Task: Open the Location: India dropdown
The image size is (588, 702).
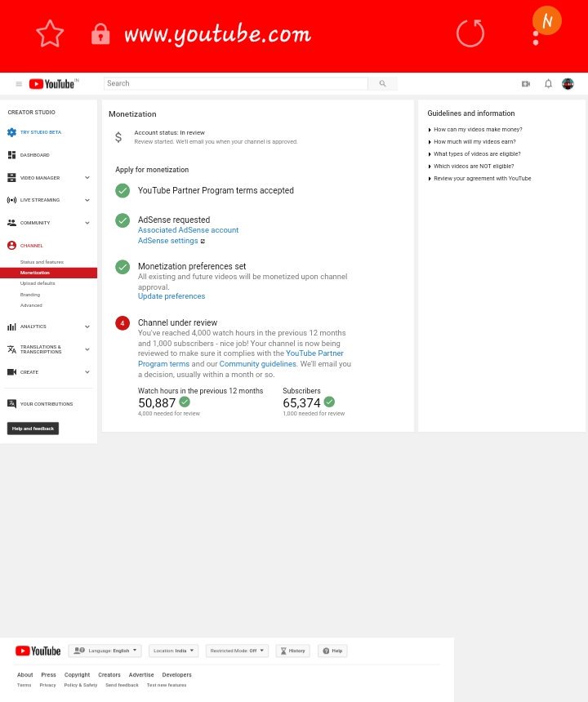Action: (173, 651)
